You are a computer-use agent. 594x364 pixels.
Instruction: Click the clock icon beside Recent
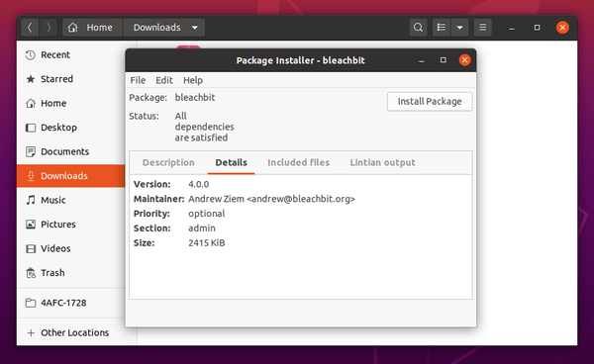pyautogui.click(x=31, y=55)
